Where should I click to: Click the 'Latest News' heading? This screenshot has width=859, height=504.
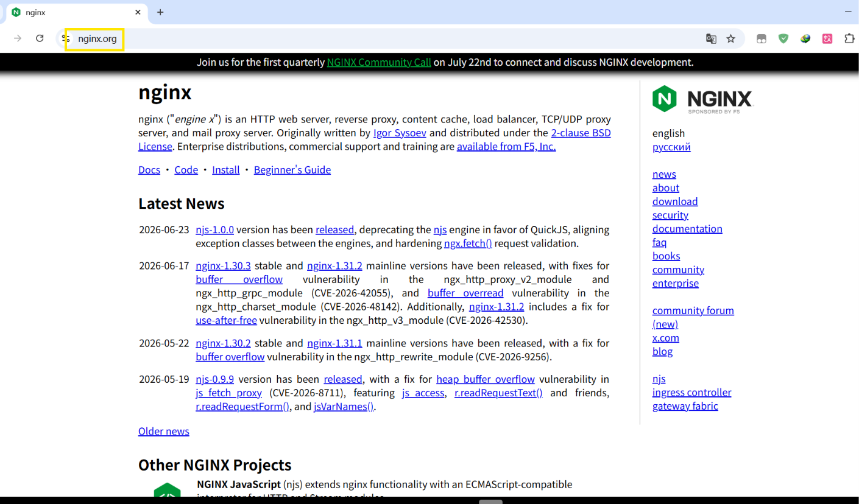click(x=182, y=203)
